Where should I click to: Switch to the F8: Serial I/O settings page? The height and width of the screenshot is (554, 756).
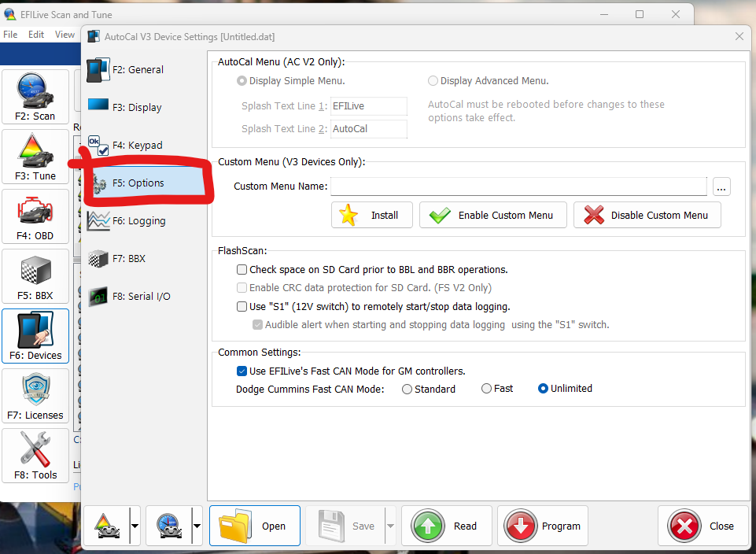(145, 296)
